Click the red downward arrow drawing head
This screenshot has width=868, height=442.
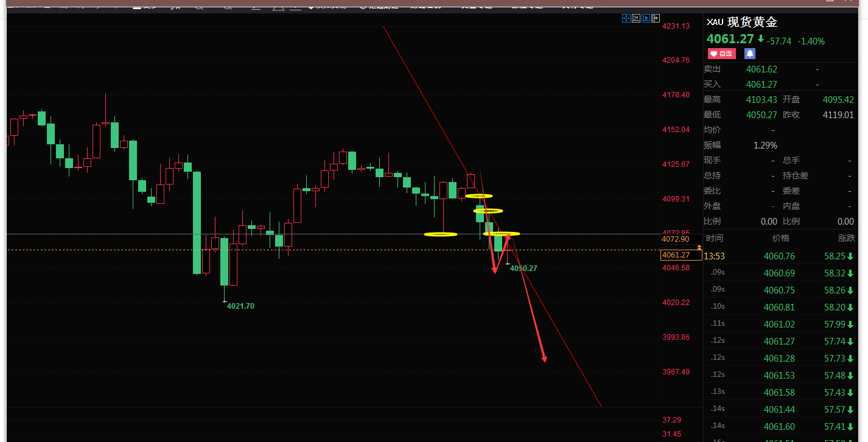pyautogui.click(x=544, y=358)
